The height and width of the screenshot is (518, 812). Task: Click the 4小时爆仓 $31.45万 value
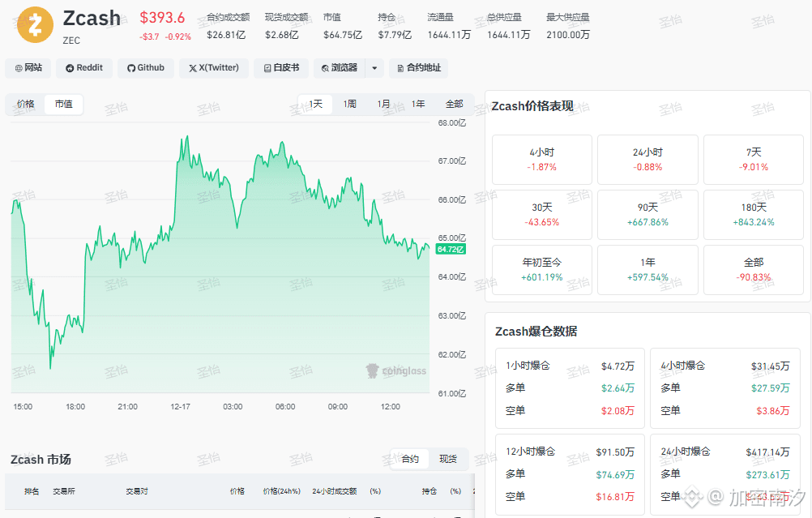770,366
